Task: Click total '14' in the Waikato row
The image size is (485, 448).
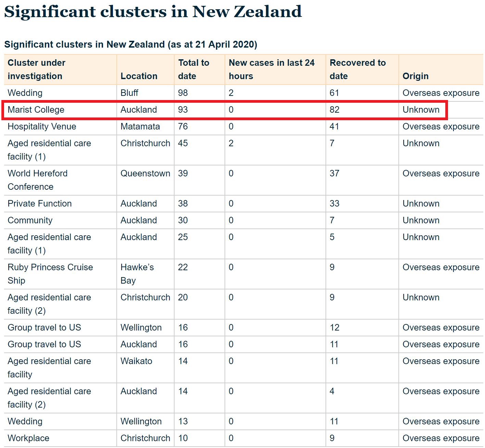Action: coord(183,361)
